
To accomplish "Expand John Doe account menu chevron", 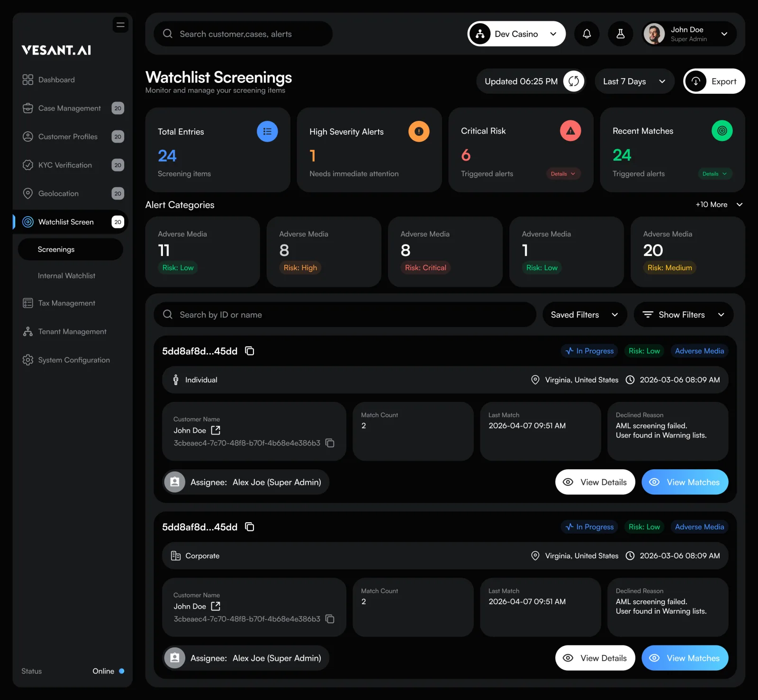I will pyautogui.click(x=724, y=34).
